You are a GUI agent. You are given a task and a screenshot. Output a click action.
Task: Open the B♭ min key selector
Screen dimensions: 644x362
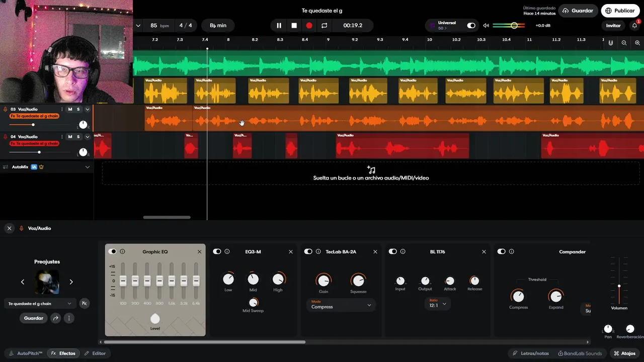(x=218, y=26)
